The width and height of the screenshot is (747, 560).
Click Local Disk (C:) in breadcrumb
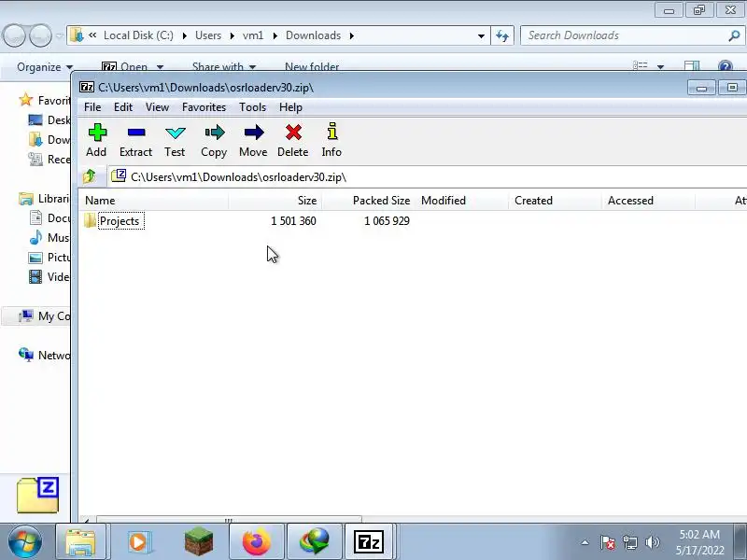pos(138,35)
